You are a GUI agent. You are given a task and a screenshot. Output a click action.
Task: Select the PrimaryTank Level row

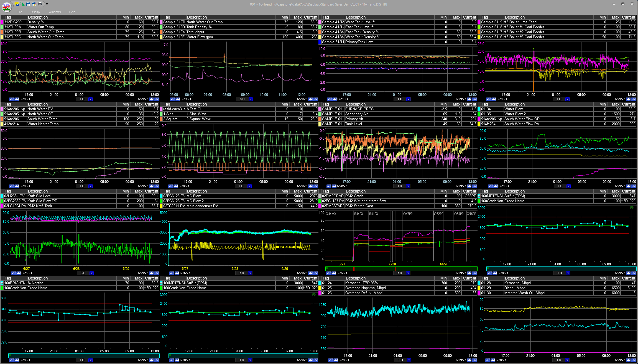tap(398, 42)
